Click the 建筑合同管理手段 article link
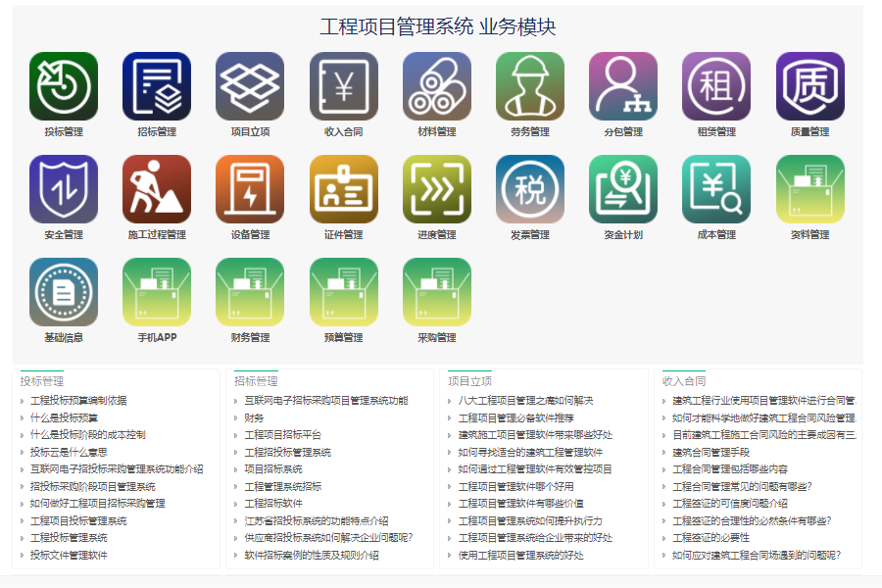882x588 pixels. pos(710,452)
